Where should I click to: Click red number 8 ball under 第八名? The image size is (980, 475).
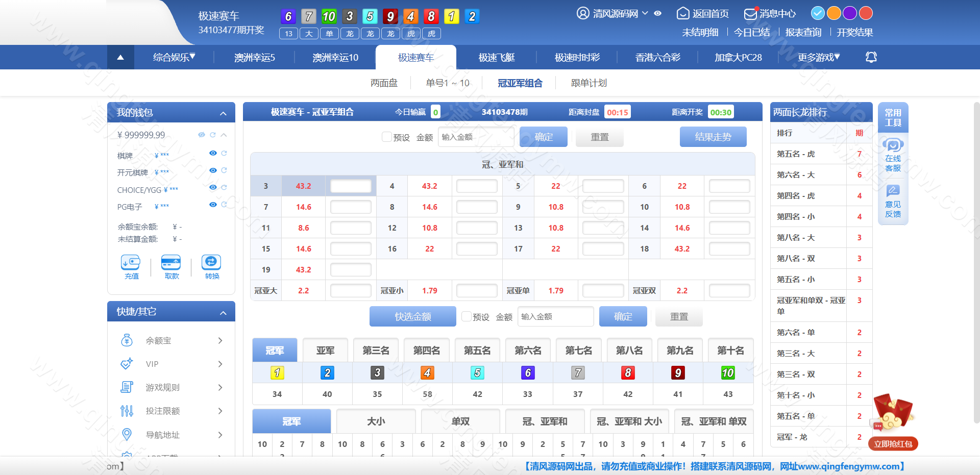pos(628,373)
